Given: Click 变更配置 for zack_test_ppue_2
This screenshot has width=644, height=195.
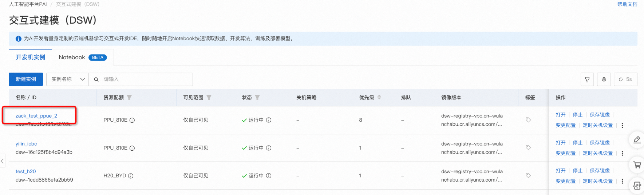Looking at the screenshot, I should (x=566, y=125).
